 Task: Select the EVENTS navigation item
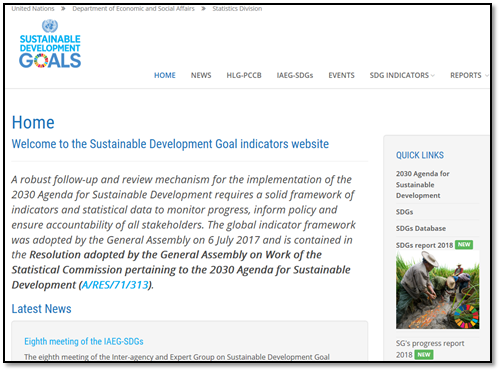[x=341, y=75]
